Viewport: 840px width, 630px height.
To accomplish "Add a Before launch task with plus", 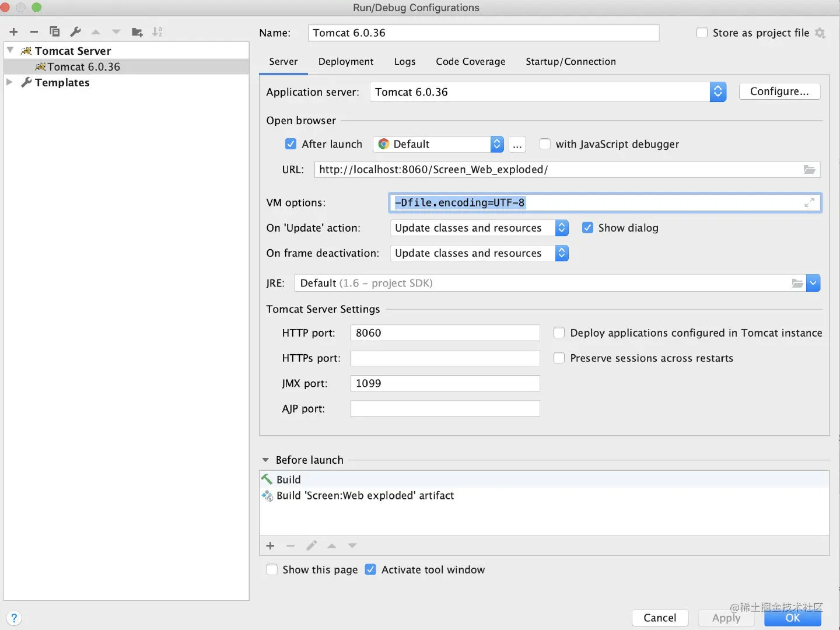I will click(x=270, y=546).
